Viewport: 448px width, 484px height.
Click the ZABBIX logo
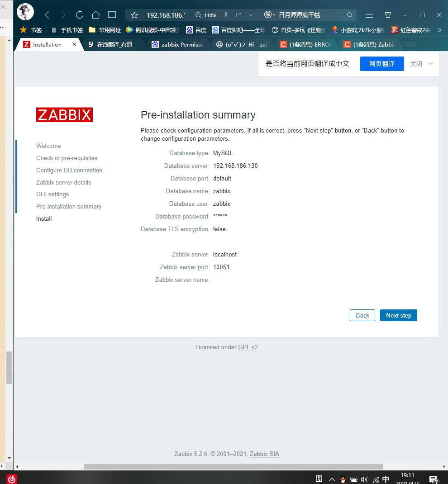pos(64,115)
